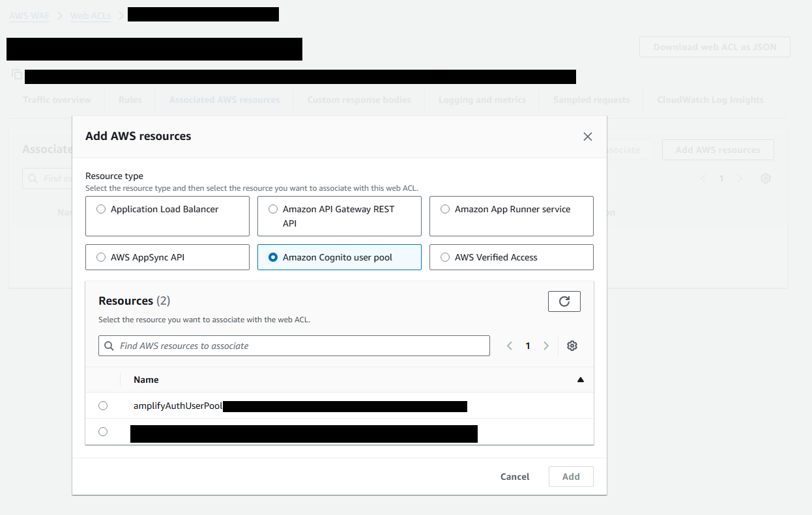The image size is (812, 515).
Task: Click page number 1 in Resources pagination
Action: coord(528,346)
